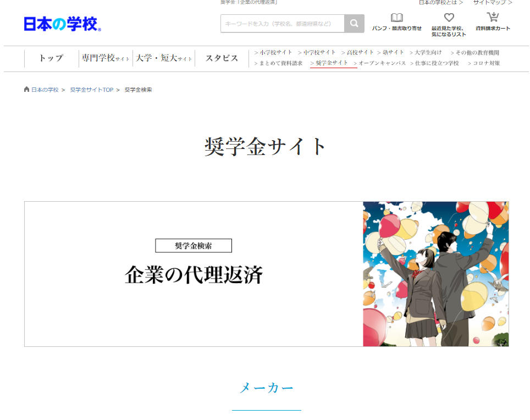
Task: Click the home icon in breadcrumb
Action: tap(27, 89)
